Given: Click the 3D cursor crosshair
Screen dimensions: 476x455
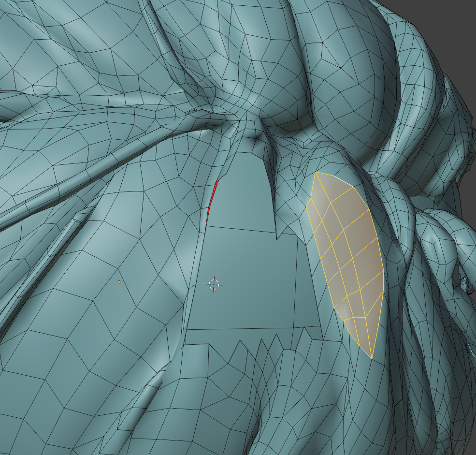Looking at the screenshot, I should point(214,284).
